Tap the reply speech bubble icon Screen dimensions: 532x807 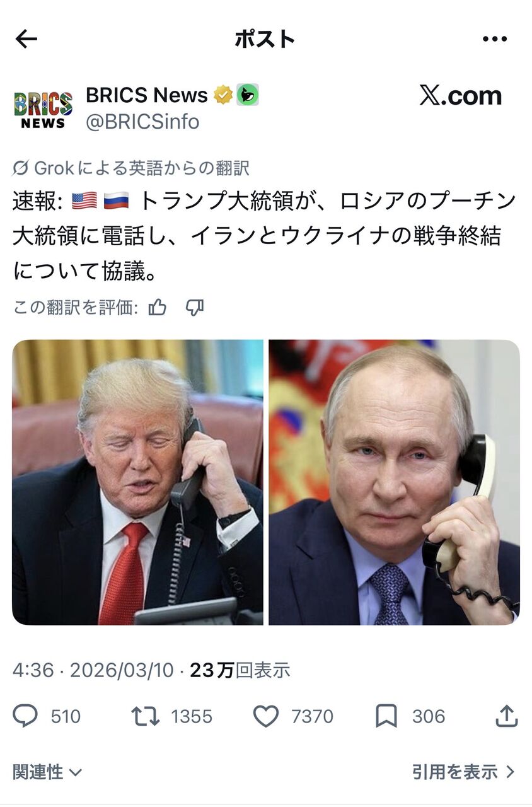26,716
